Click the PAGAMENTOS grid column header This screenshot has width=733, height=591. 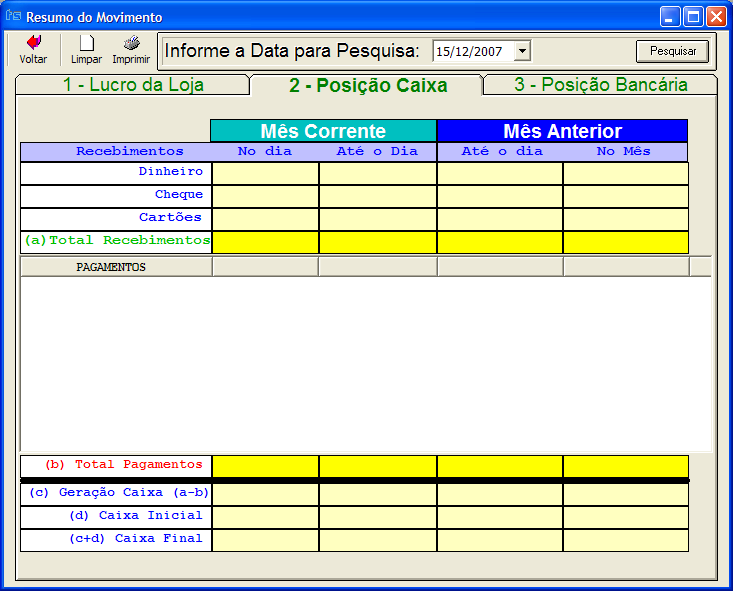coord(116,267)
